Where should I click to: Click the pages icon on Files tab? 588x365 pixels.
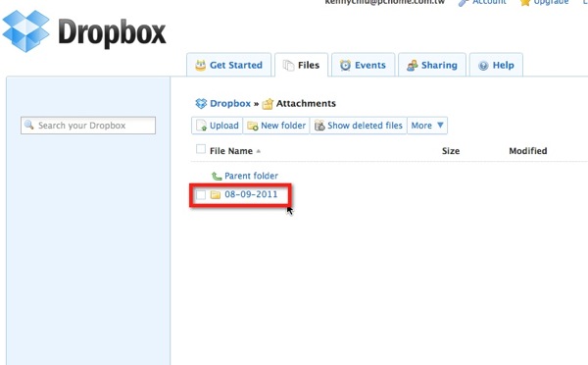click(288, 66)
